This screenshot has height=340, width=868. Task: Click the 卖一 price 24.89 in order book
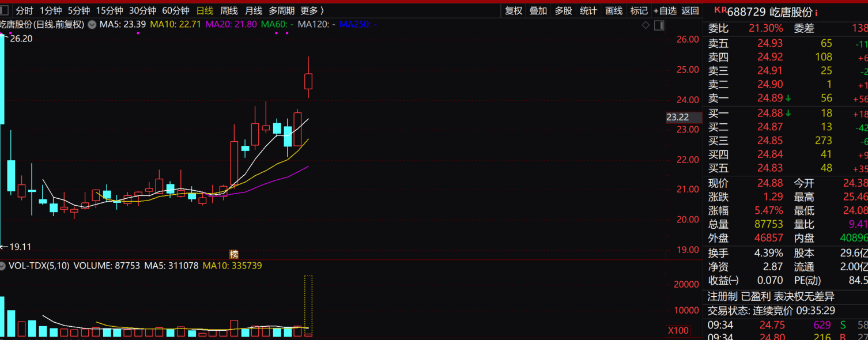[769, 99]
